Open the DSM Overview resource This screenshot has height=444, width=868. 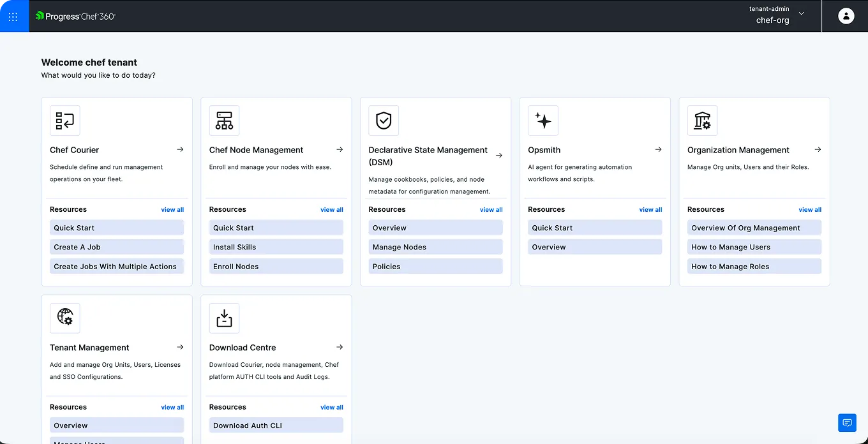[436, 228]
